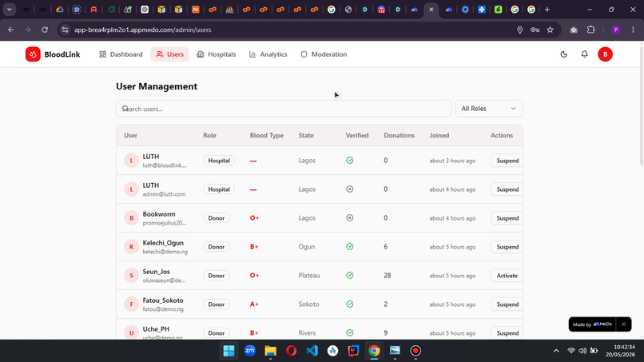Image resolution: width=644 pixels, height=362 pixels.
Task: Click unverified icon for admin@luth.com
Action: click(x=349, y=189)
